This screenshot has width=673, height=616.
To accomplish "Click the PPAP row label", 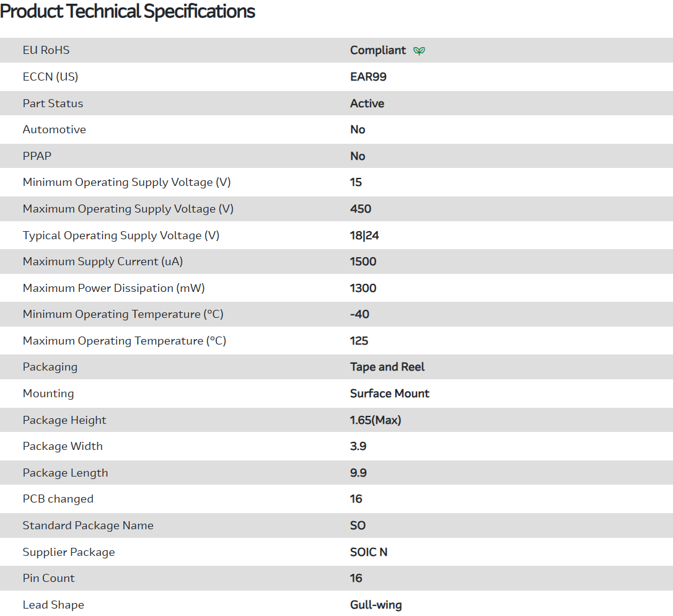I will click(37, 156).
